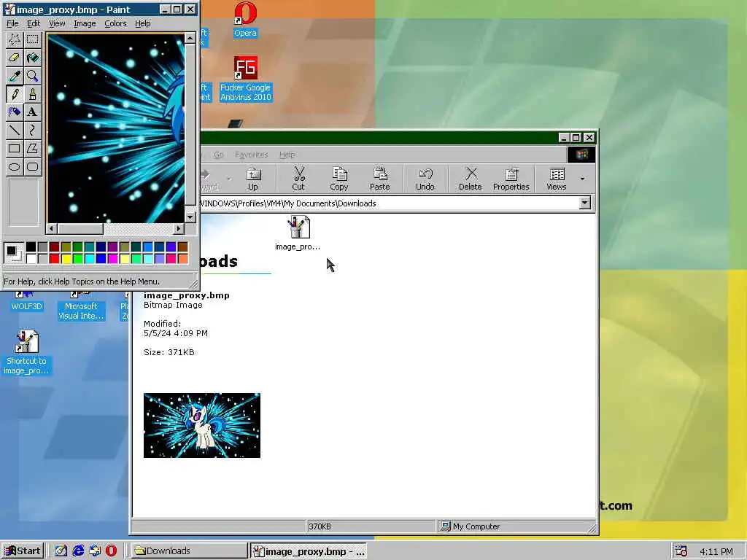Choose the Eraser tool in Paint
The image size is (747, 560).
coord(15,58)
